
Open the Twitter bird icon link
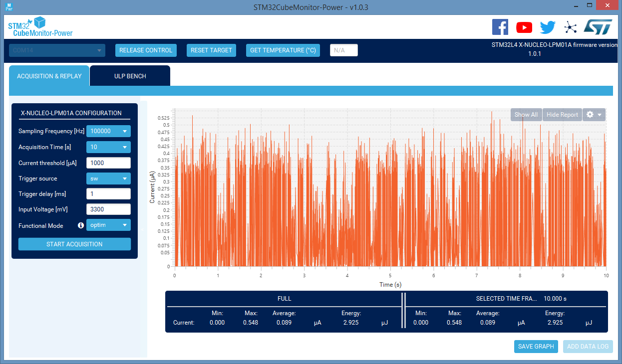point(548,27)
